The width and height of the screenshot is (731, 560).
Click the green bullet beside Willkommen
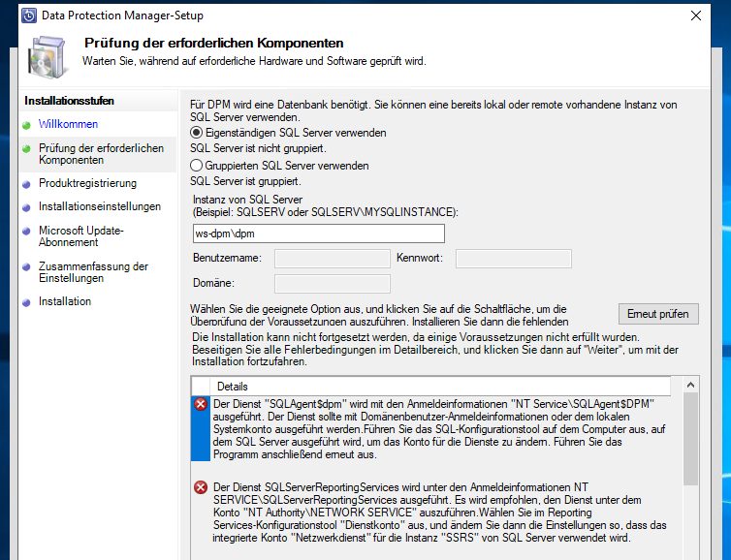point(26,125)
